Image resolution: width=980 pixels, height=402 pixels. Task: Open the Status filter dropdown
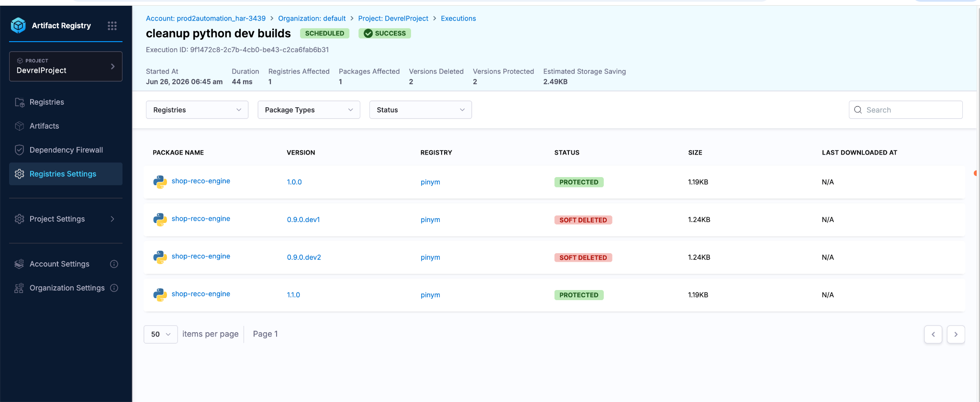click(x=421, y=110)
